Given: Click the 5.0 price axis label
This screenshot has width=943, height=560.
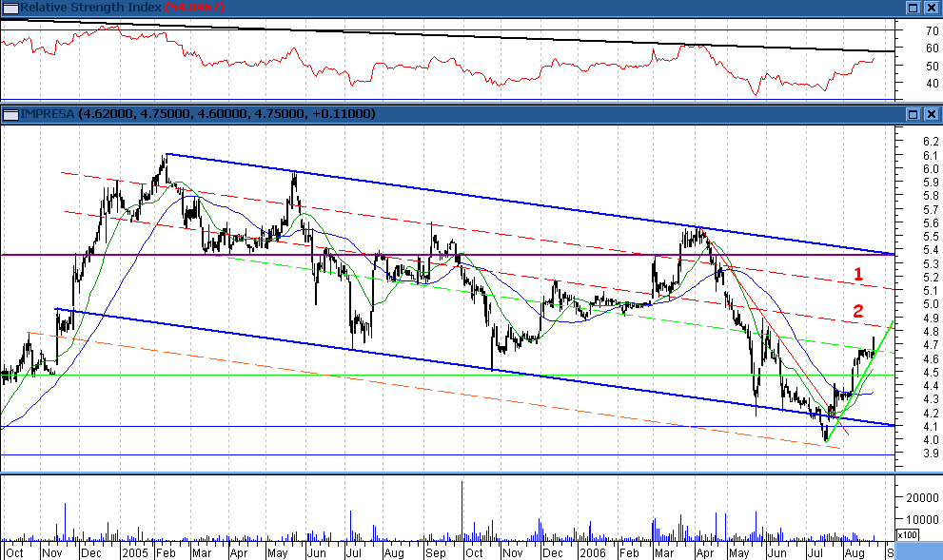Looking at the screenshot, I should pos(931,304).
